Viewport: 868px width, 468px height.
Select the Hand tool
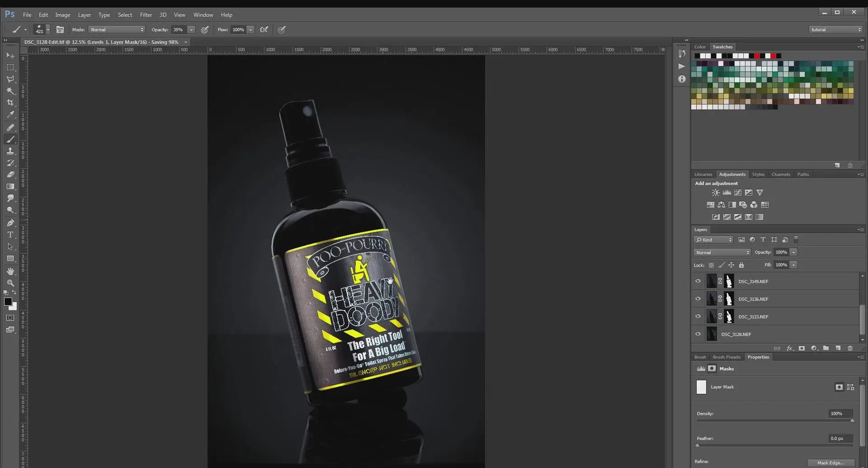click(x=10, y=271)
